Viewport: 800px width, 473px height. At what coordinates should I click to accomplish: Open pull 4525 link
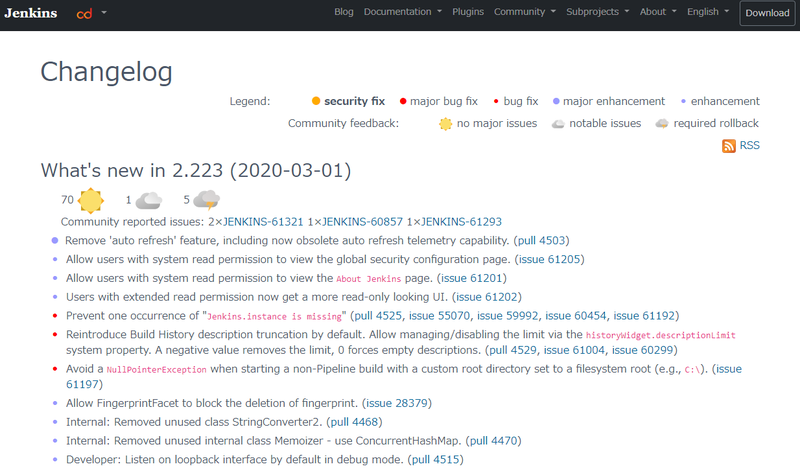[378, 316]
